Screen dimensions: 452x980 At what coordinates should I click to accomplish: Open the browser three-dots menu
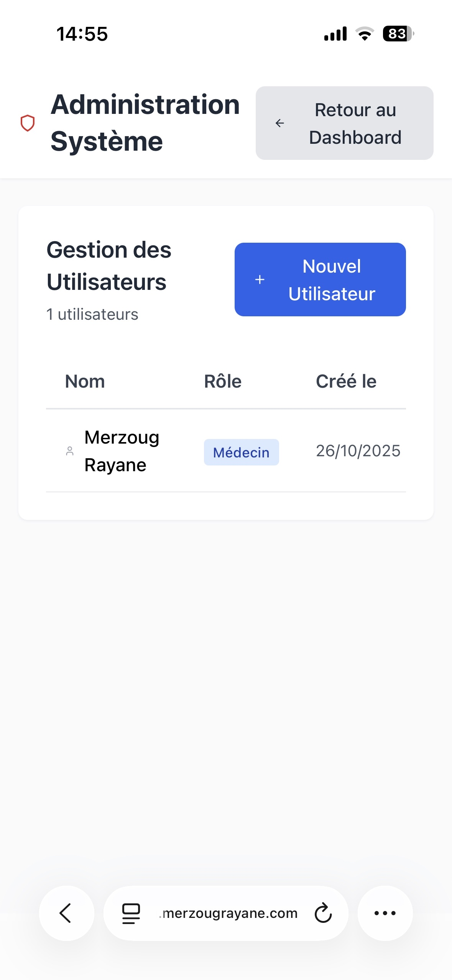click(385, 913)
